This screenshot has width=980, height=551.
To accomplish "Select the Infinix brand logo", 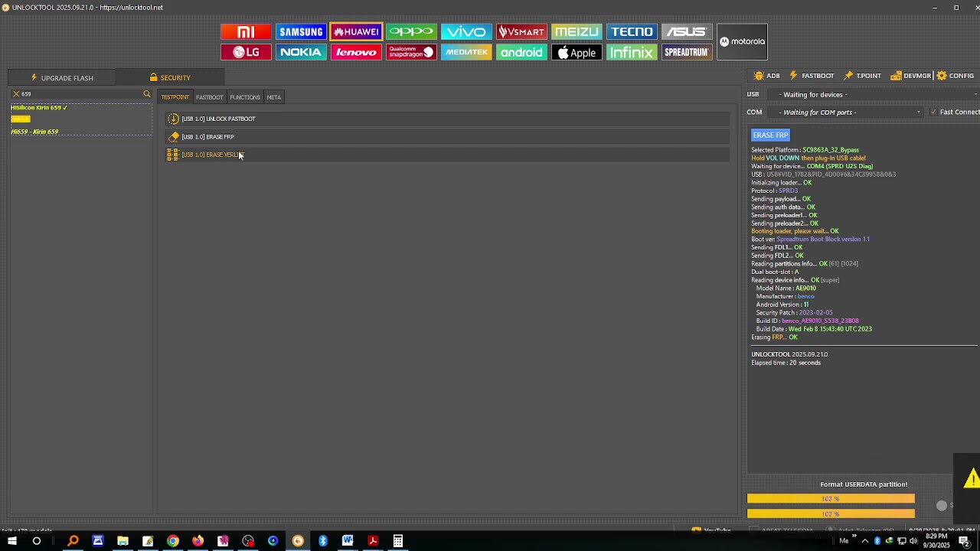I will pyautogui.click(x=632, y=52).
